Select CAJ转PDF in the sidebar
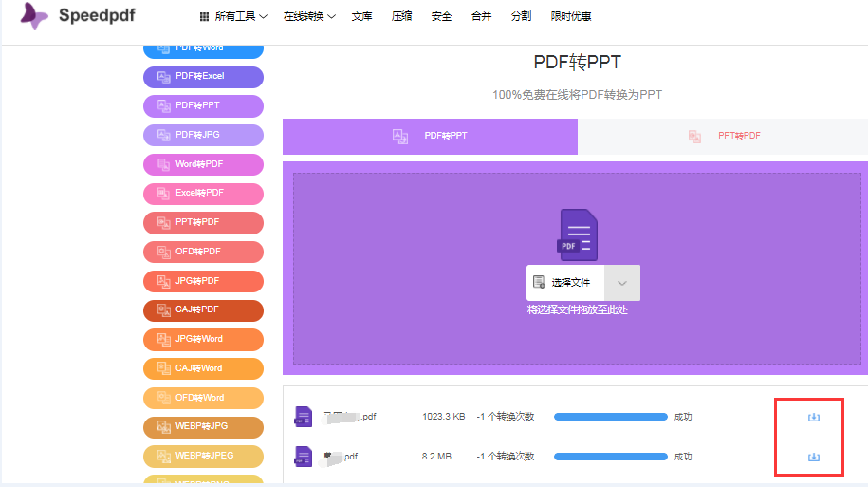 203,309
